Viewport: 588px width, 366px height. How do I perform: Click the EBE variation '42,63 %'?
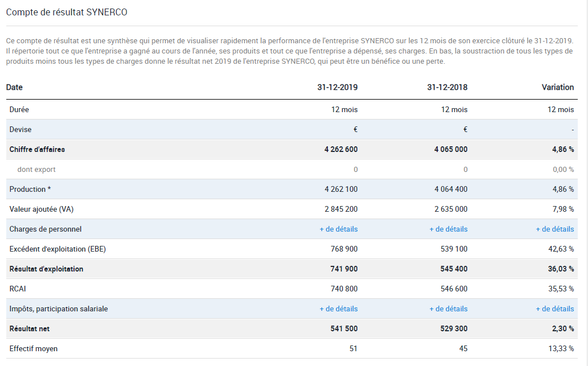pyautogui.click(x=561, y=249)
